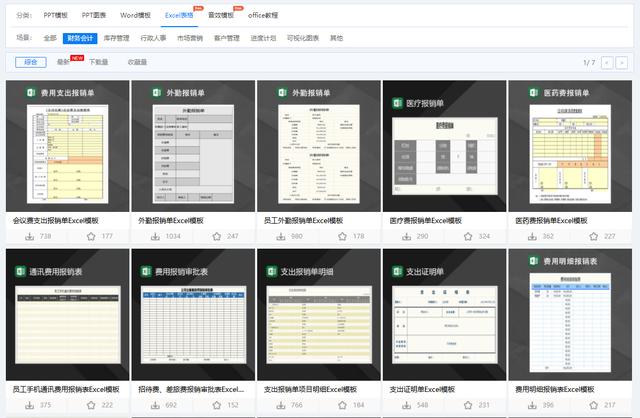Go to next page arrow button
Viewport: 640px width, 418px height.
click(x=625, y=62)
